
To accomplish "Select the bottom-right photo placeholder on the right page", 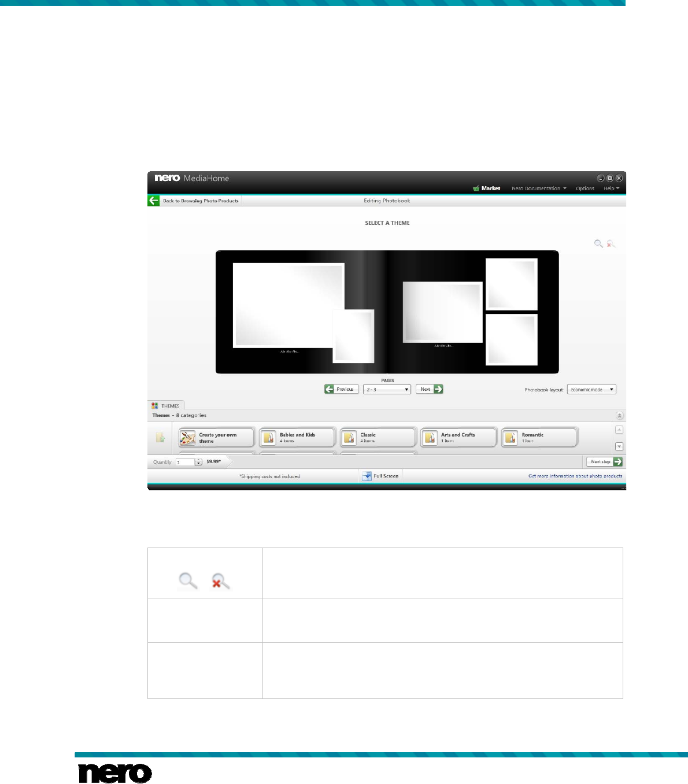I will (512, 339).
